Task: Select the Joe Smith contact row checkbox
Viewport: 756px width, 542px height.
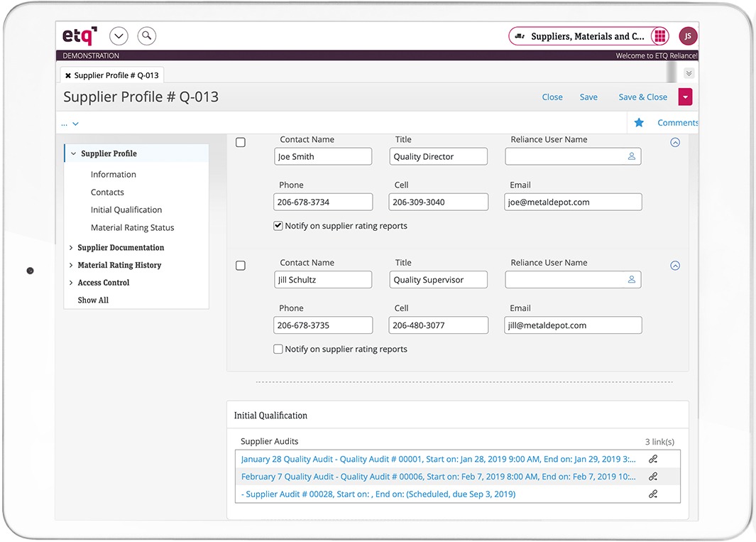Action: click(x=241, y=143)
